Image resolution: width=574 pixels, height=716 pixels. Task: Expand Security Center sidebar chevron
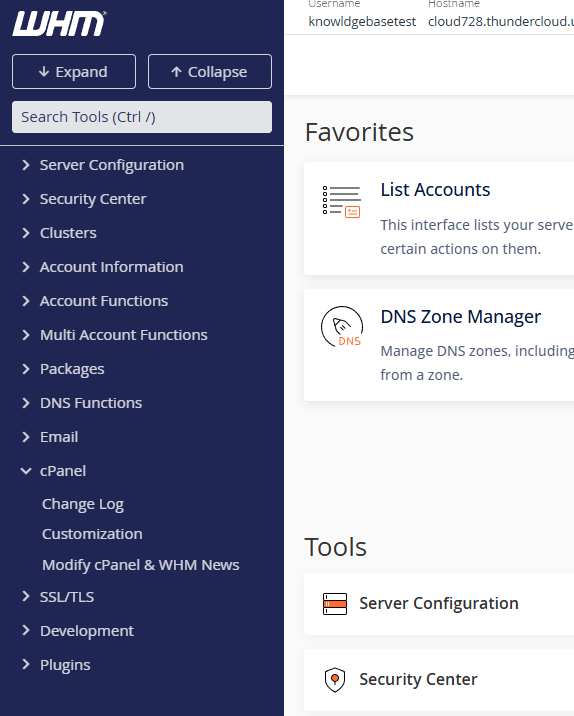(26, 199)
